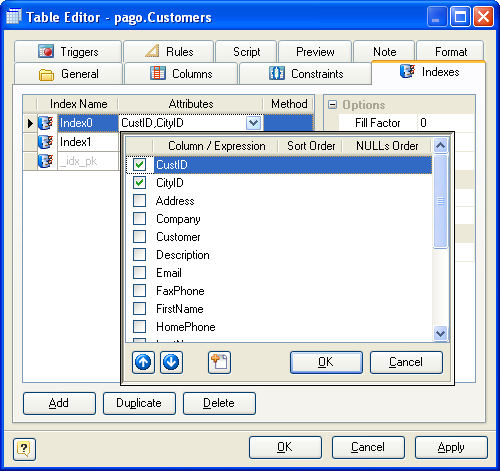Switch to the Preview tab
Screen dimensions: 500x471
315,52
